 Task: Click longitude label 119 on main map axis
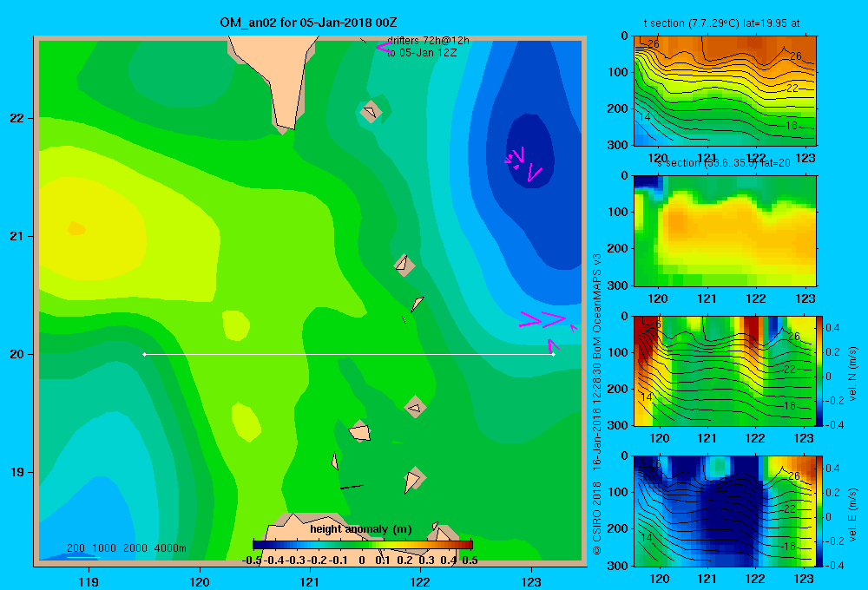click(89, 581)
